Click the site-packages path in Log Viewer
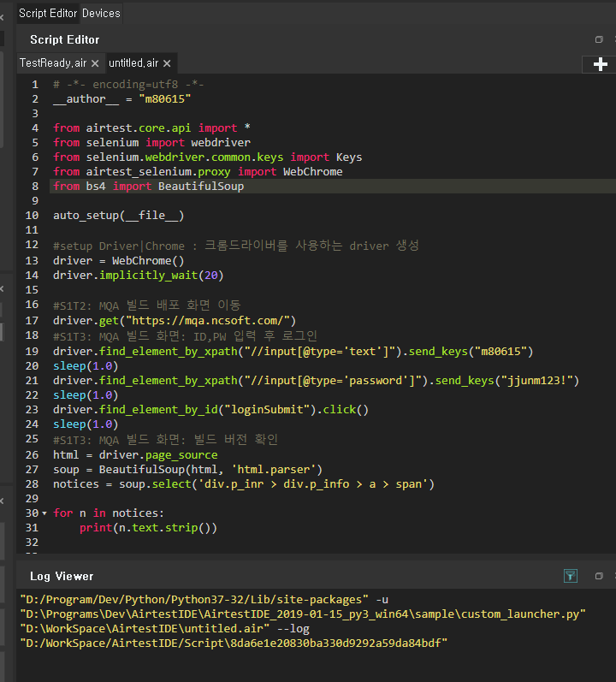The image size is (616, 682). coord(194,599)
